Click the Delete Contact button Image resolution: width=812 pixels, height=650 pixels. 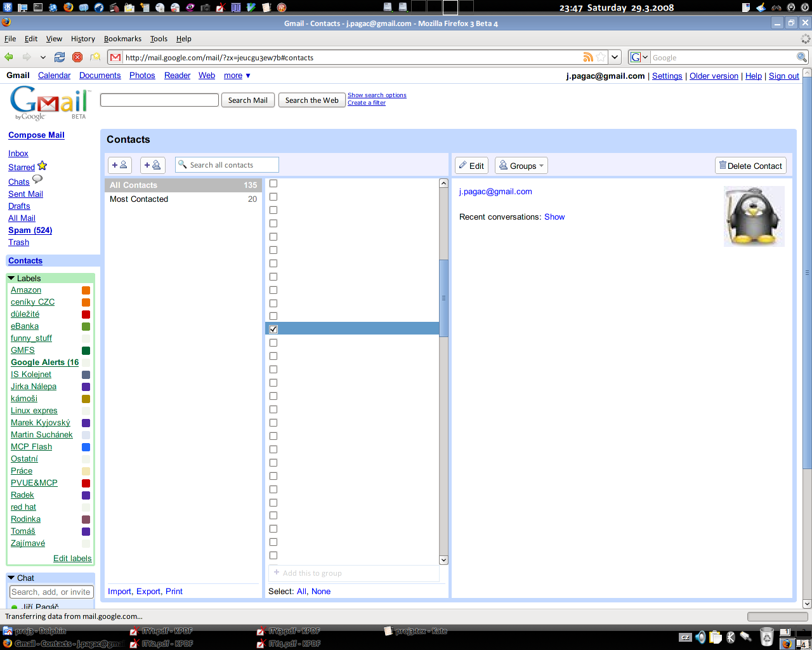coord(751,166)
